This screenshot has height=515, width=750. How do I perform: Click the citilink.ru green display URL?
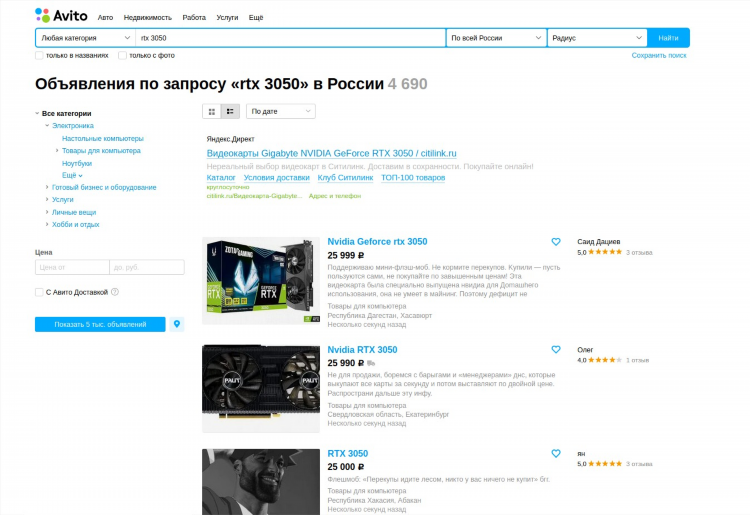pyautogui.click(x=254, y=196)
